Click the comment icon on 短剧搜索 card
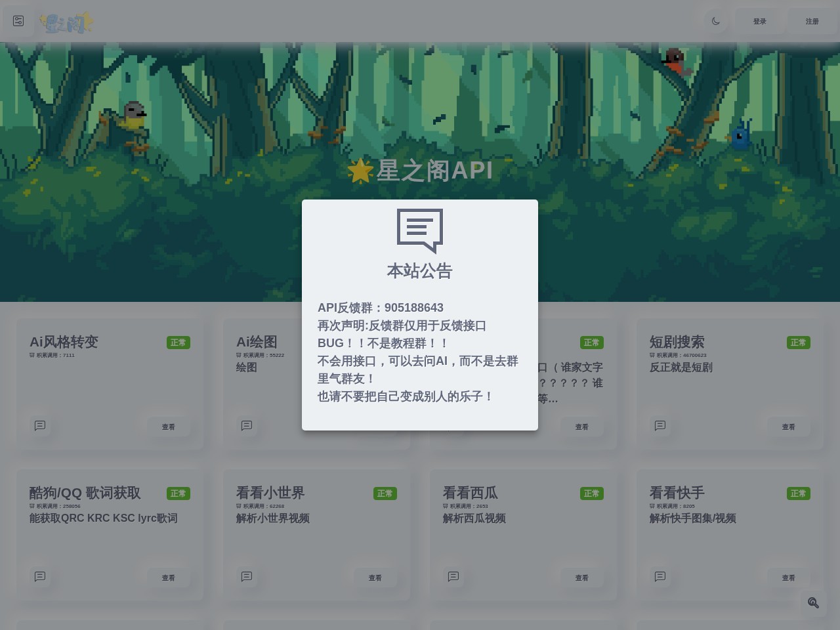Viewport: 840px width, 630px height. tap(660, 425)
